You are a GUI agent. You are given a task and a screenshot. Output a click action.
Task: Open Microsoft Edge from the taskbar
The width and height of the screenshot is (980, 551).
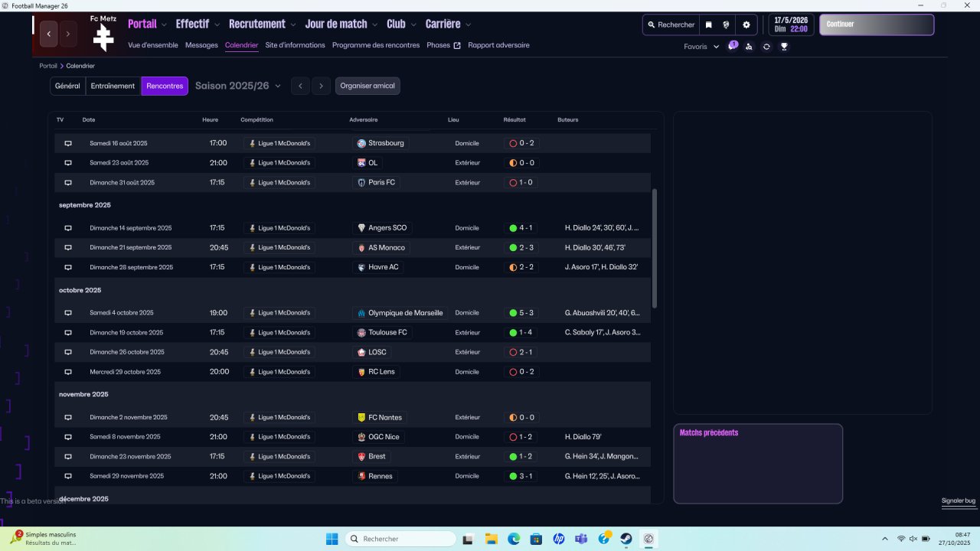[x=514, y=539]
